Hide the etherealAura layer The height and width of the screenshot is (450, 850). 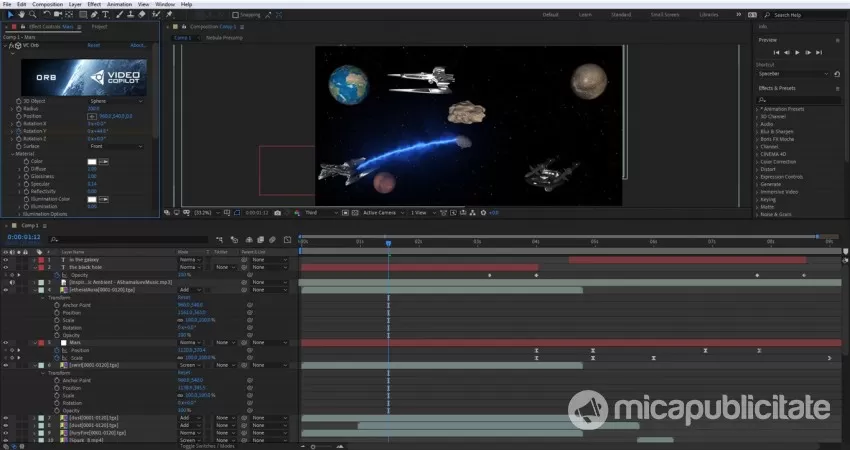pos(5,290)
